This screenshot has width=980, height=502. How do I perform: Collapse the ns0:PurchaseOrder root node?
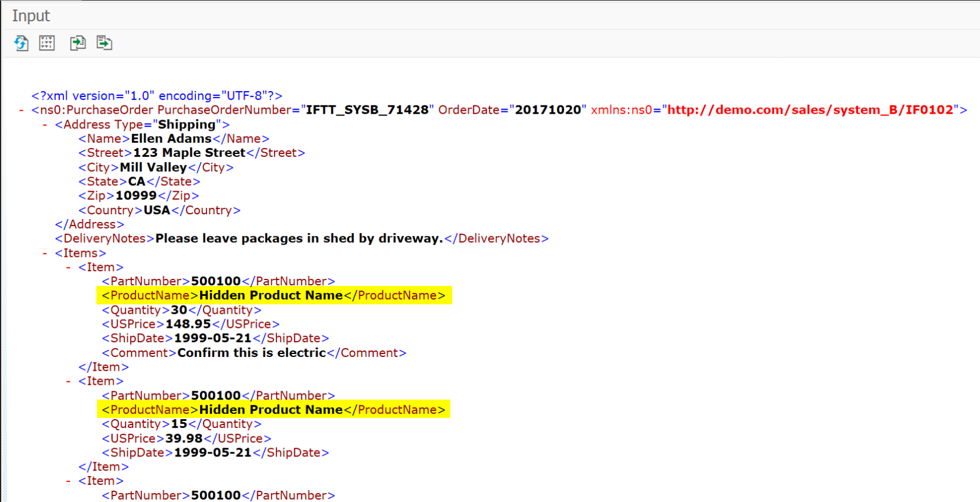pyautogui.click(x=21, y=110)
